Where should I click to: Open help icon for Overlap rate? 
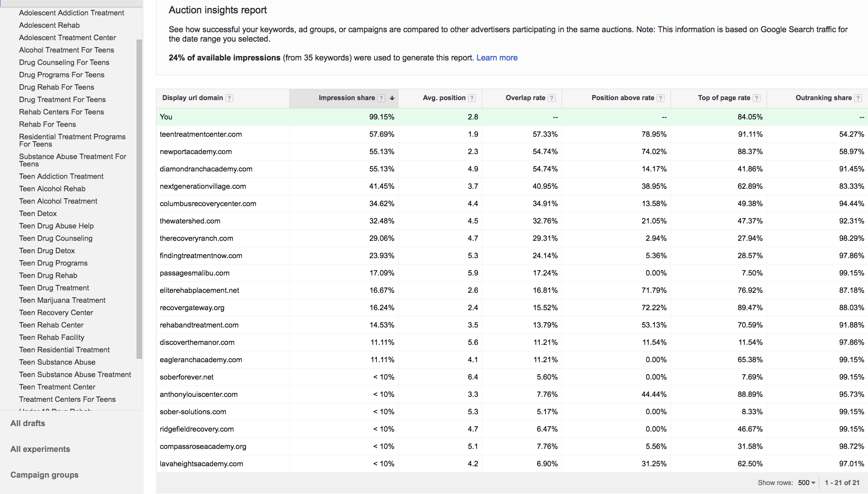(552, 98)
